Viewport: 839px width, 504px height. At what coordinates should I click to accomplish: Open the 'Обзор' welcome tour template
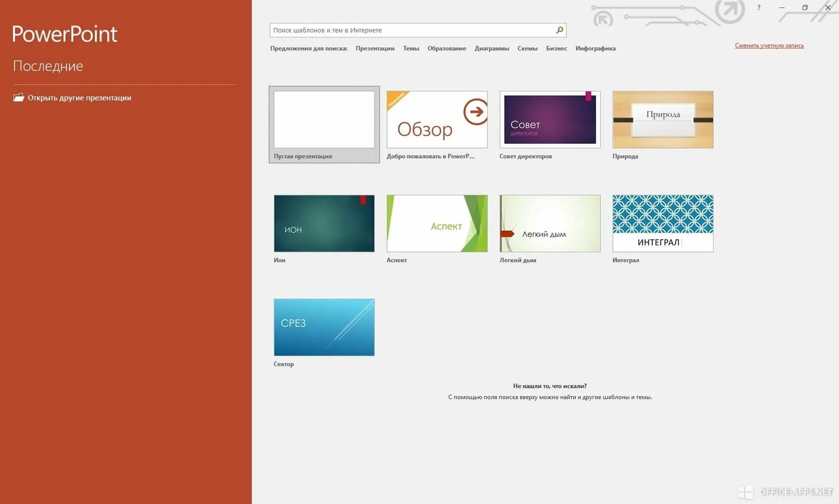point(437,119)
